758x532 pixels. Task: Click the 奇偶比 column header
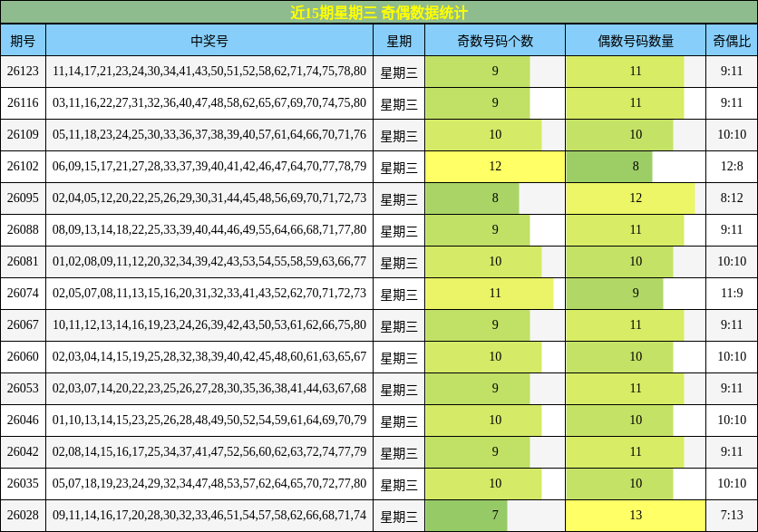(x=732, y=41)
